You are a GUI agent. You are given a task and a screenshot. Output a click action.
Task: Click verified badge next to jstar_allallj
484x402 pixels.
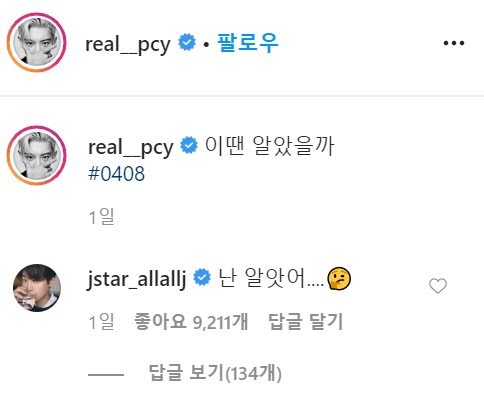click(202, 277)
